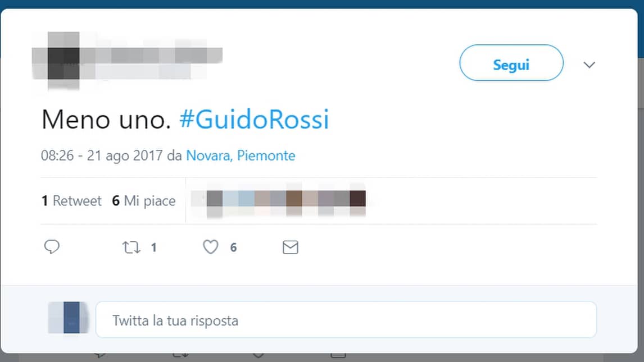
Task: Click your avatar beside the reply box
Action: point(68,318)
